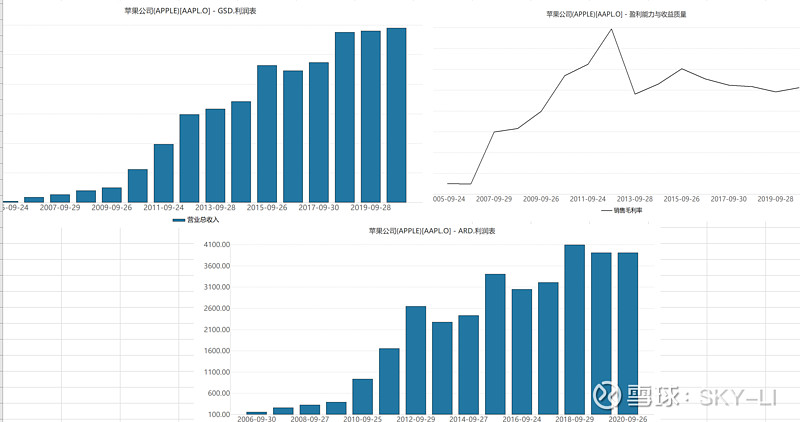The height and width of the screenshot is (422, 800).
Task: Select the GSD.利润表 chart title
Action: pyautogui.click(x=190, y=11)
